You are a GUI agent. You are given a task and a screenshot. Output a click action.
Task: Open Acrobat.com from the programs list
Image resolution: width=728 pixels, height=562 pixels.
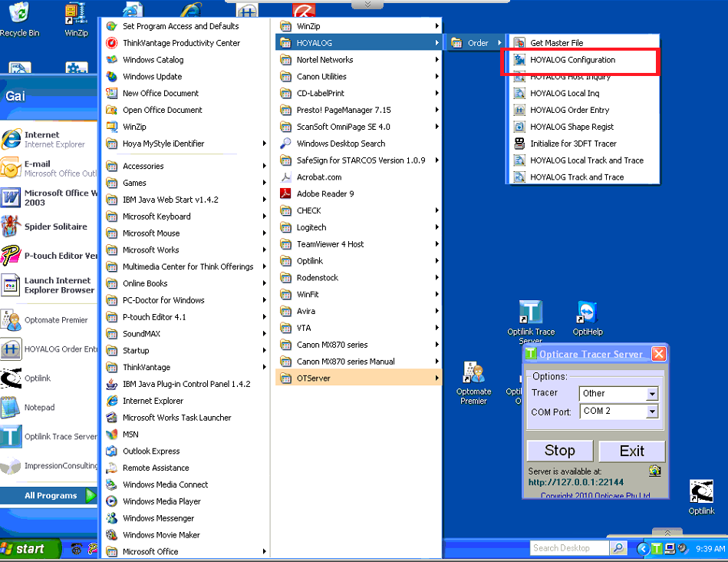pyautogui.click(x=359, y=177)
